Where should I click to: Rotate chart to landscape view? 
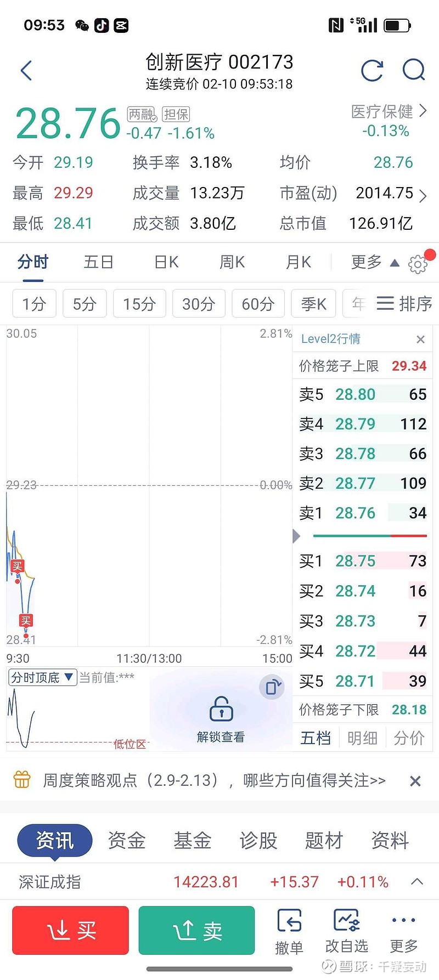pyautogui.click(x=272, y=687)
